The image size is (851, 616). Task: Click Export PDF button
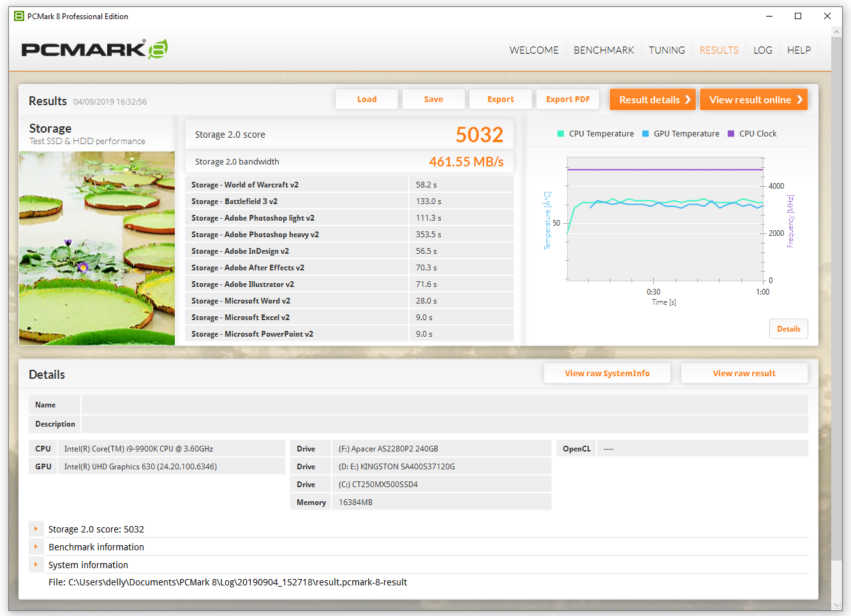click(x=568, y=99)
